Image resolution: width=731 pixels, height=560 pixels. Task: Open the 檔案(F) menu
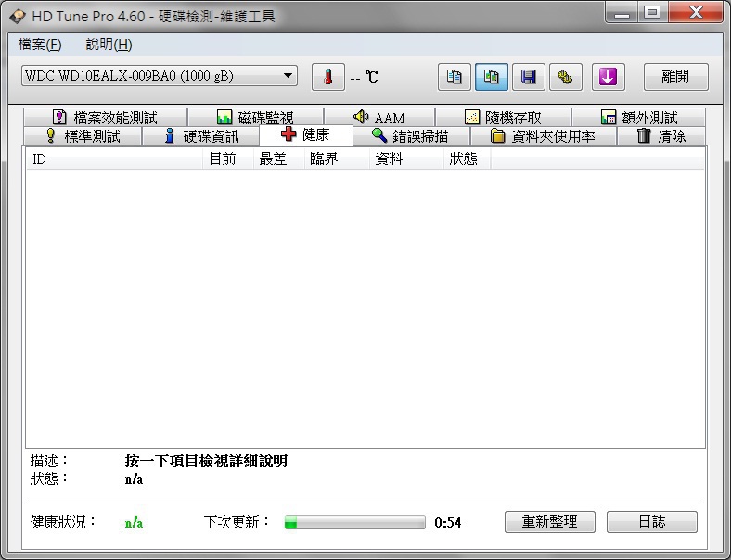coord(40,45)
